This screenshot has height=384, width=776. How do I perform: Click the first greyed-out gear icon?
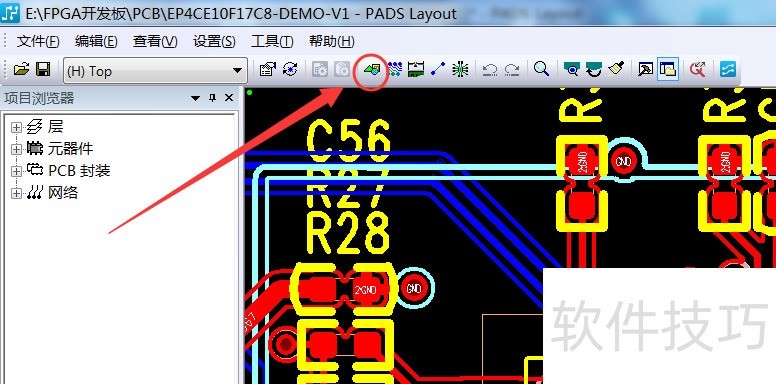point(320,69)
